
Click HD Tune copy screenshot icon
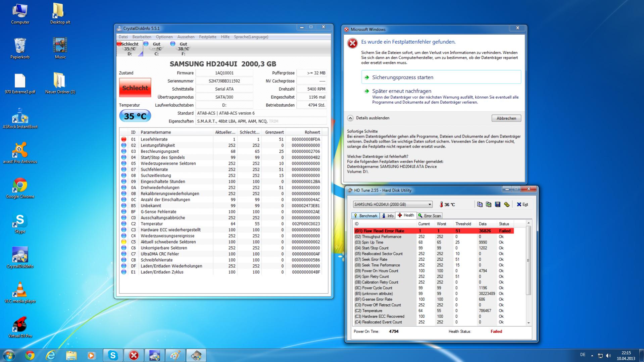(x=489, y=204)
